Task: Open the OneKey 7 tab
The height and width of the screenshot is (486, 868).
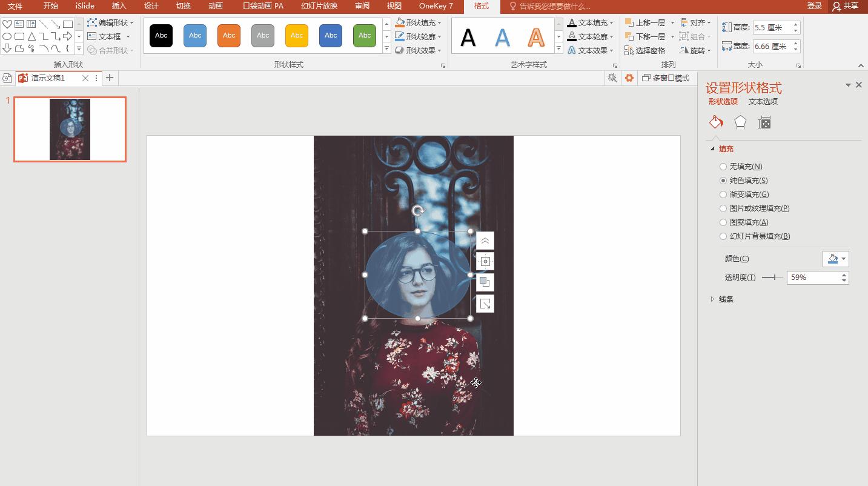Action: 436,6
